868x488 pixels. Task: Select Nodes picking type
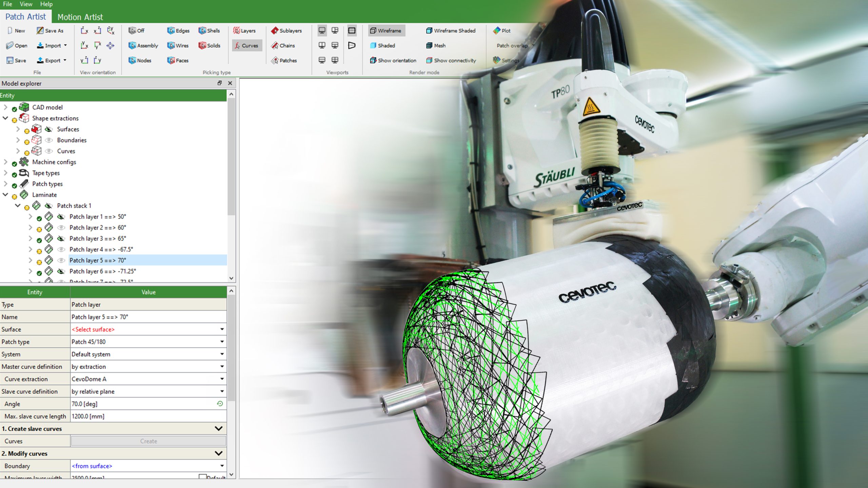pos(140,60)
